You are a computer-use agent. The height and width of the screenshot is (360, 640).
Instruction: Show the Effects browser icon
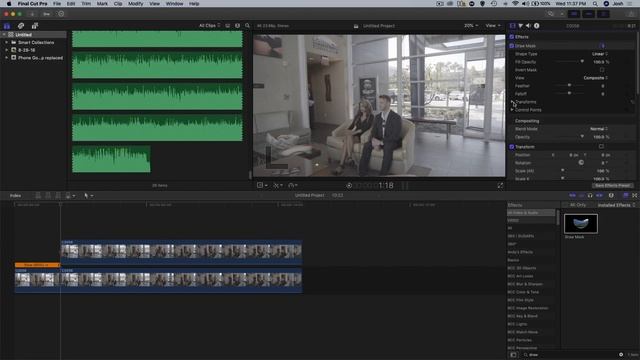(625, 196)
